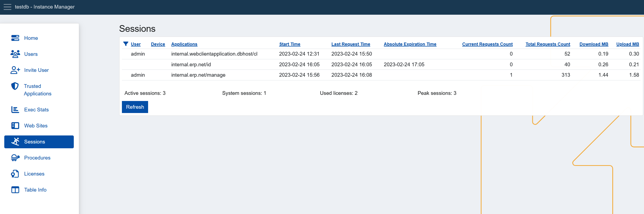Viewport: 644px width, 214px height.
Task: Click the Invite User person-plus icon
Action: click(15, 70)
